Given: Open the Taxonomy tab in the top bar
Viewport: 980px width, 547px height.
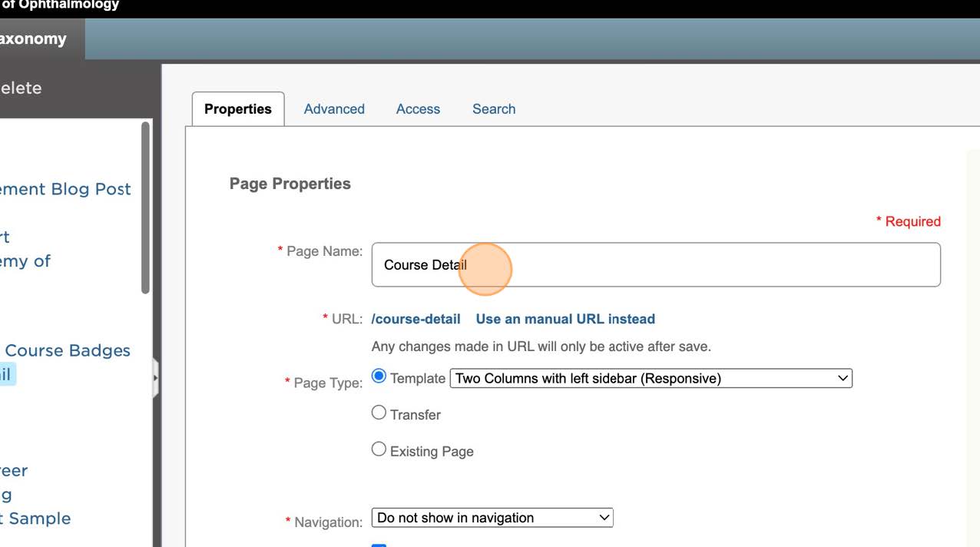Looking at the screenshot, I should tap(41, 39).
